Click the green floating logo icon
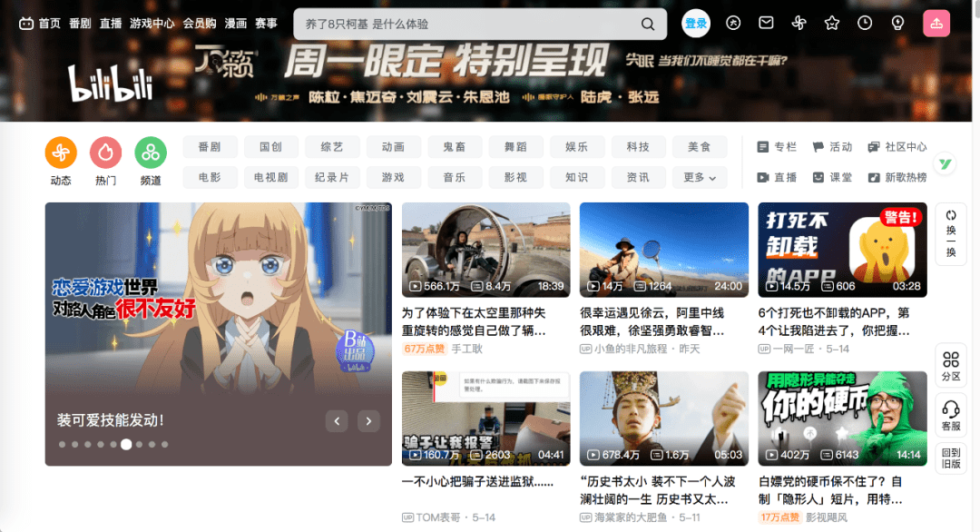980x532 pixels. [945, 163]
